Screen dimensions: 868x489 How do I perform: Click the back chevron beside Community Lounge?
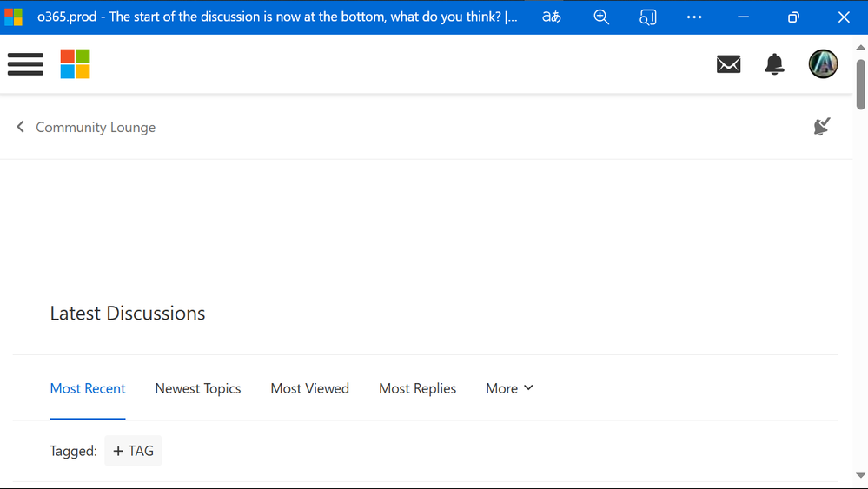pyautogui.click(x=20, y=127)
